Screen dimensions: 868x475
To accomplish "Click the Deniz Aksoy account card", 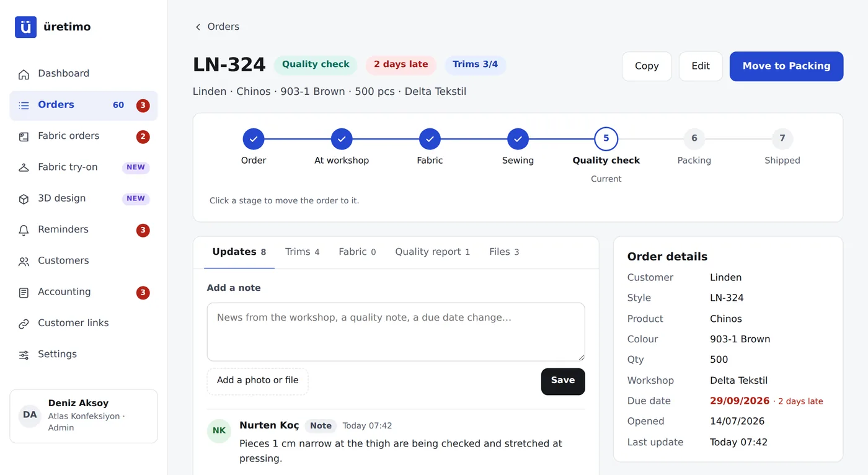I will 84,416.
